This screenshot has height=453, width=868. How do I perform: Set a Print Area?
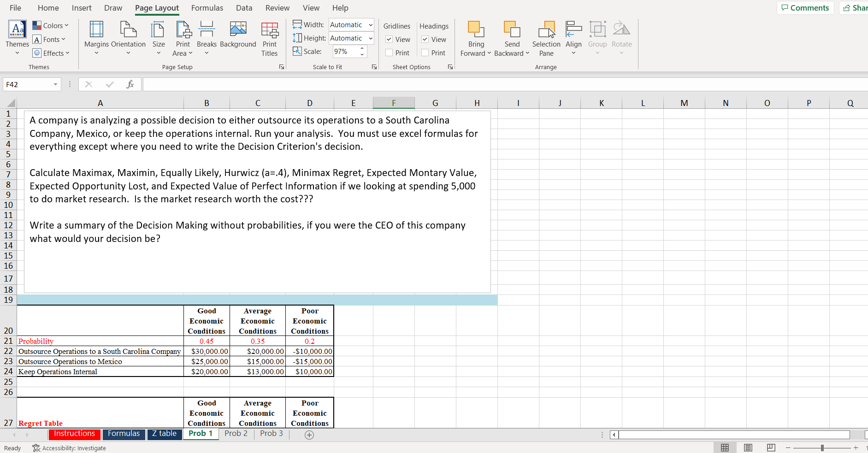[183, 39]
